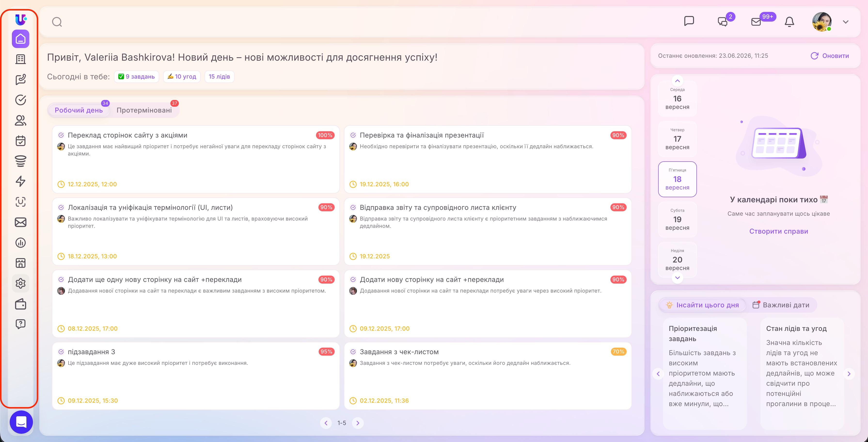Select the Важливі дати tab

point(781,305)
